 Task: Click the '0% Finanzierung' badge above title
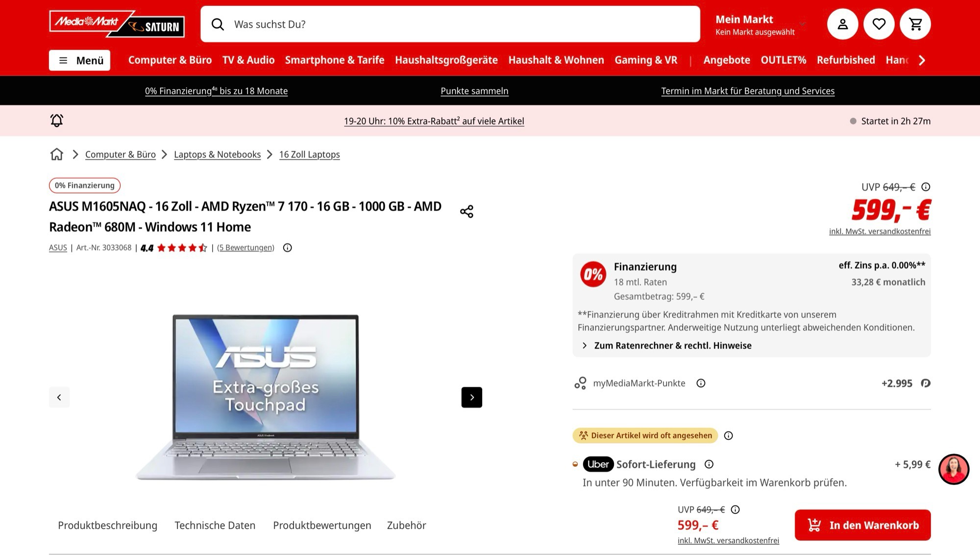(85, 185)
